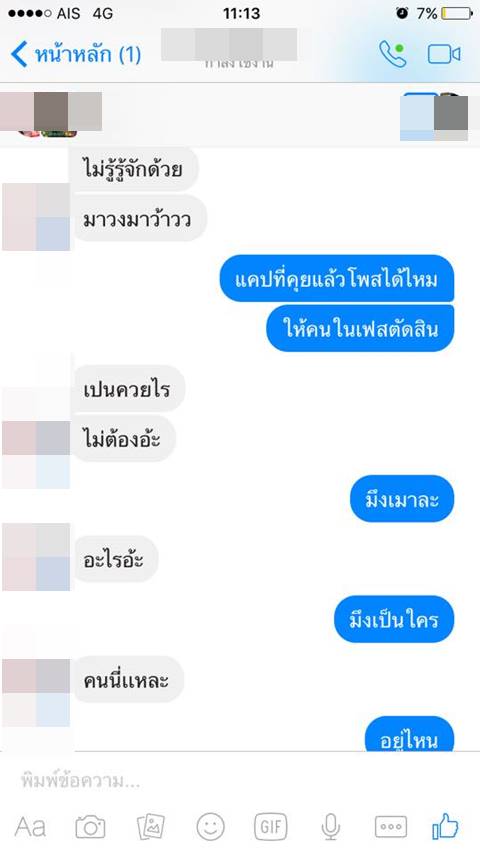The width and height of the screenshot is (480, 855).
Task: Send a thumbs-up like
Action: (x=446, y=826)
